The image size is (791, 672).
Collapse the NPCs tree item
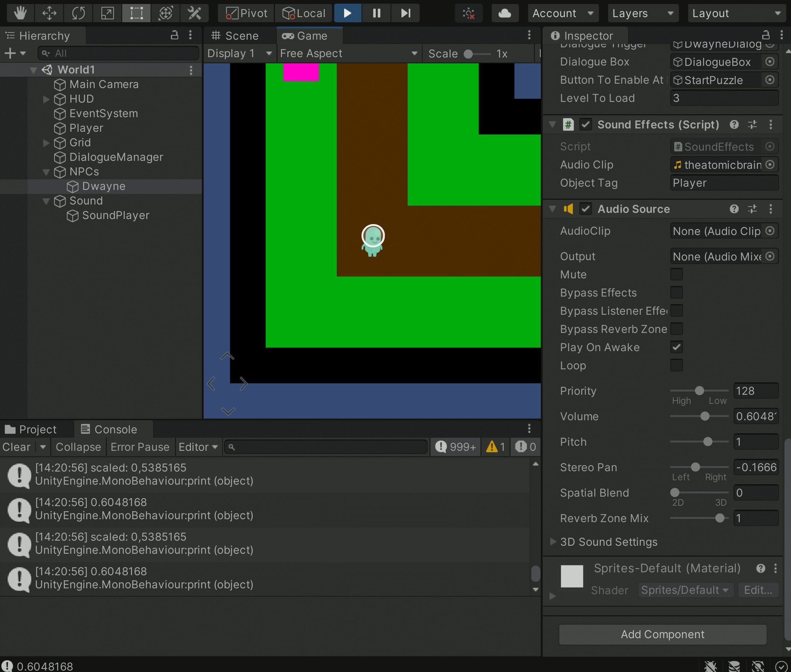coord(46,172)
